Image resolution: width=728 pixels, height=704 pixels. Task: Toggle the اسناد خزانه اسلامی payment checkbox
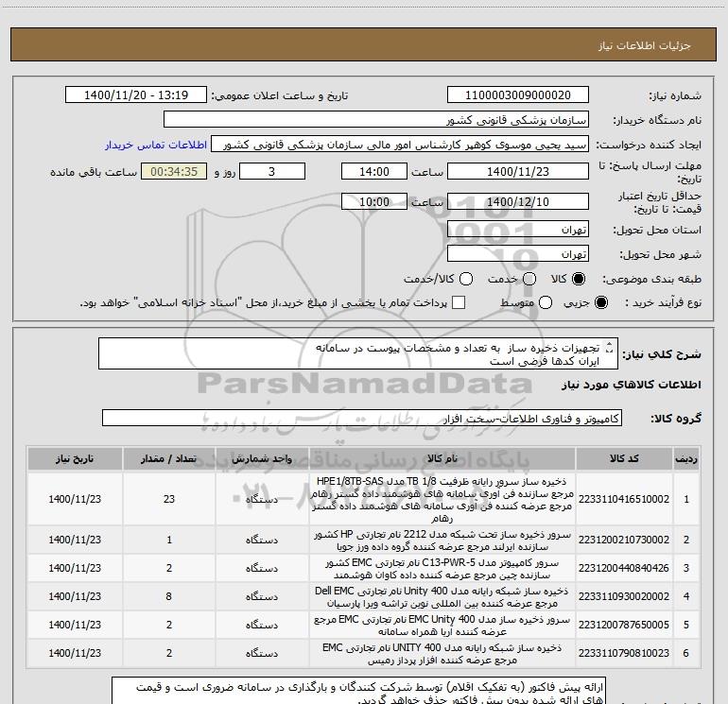tap(459, 302)
